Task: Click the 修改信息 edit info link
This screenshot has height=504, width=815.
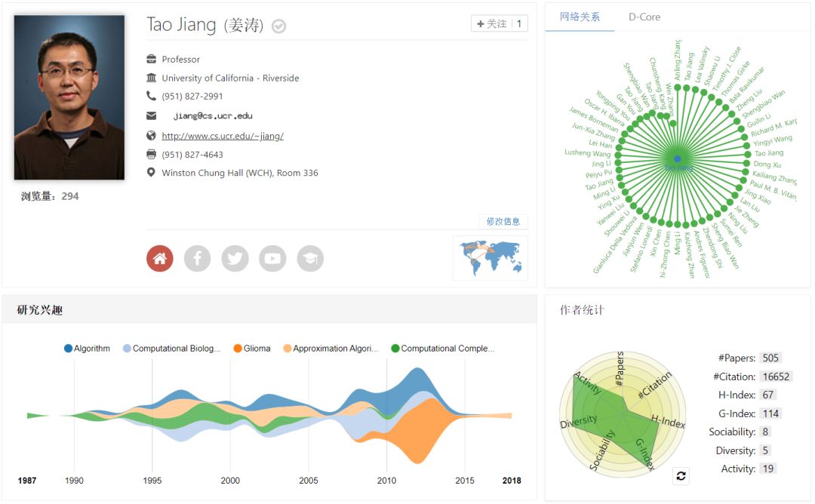Action: tap(503, 221)
